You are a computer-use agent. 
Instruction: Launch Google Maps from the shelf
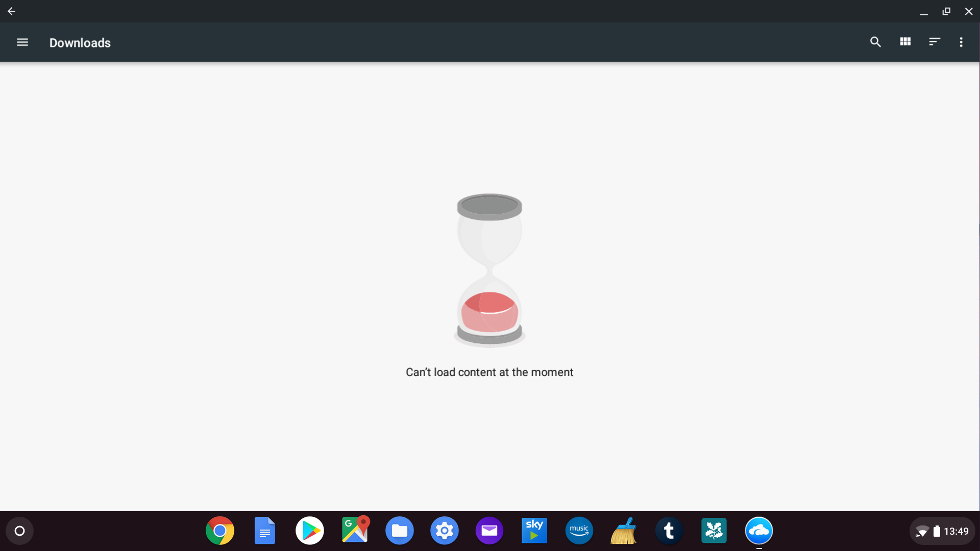pyautogui.click(x=355, y=531)
